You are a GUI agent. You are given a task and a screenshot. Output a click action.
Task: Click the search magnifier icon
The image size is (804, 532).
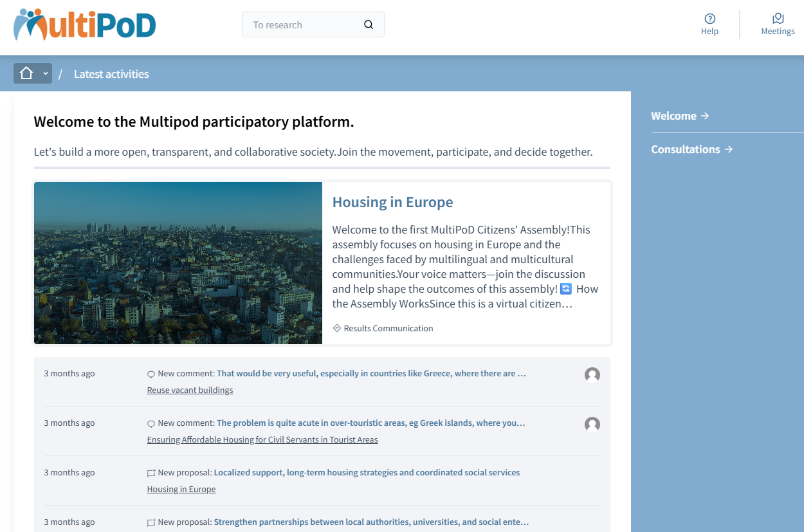369,25
